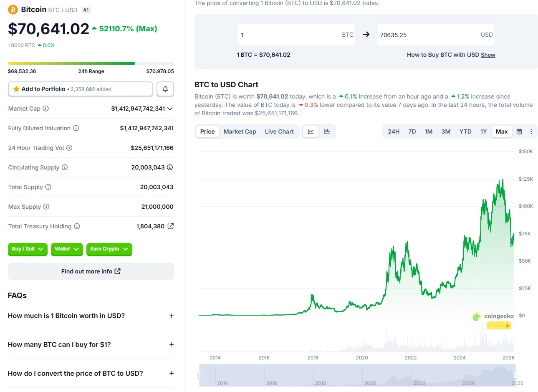
Task: Open the calendar date picker icon
Action: (x=519, y=131)
